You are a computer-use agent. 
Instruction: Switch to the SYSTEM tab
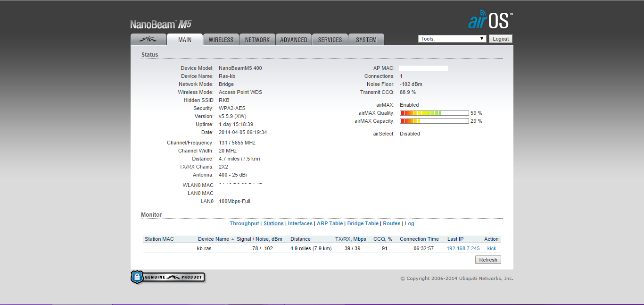366,40
